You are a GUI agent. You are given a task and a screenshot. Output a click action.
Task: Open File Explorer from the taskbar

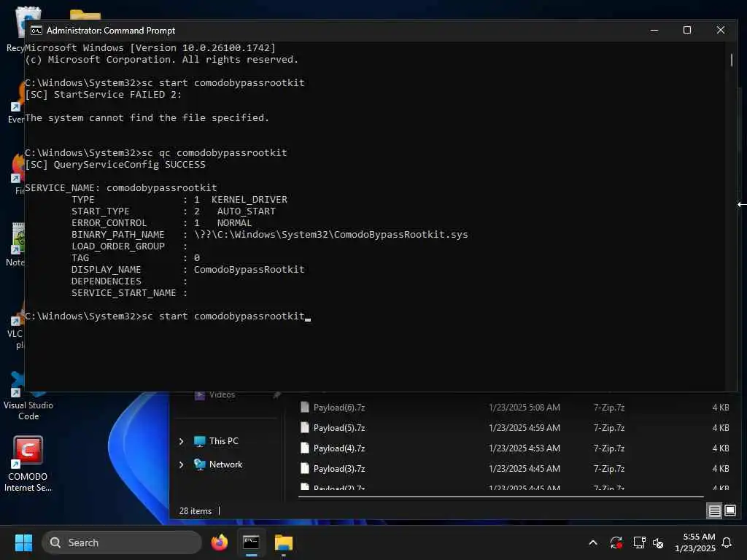pos(284,542)
